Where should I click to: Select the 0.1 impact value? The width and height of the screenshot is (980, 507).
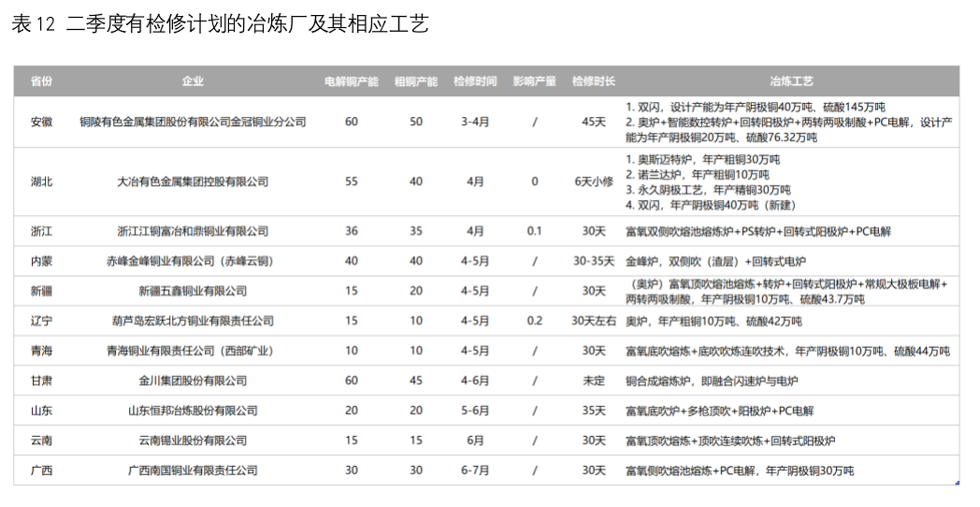(x=534, y=231)
